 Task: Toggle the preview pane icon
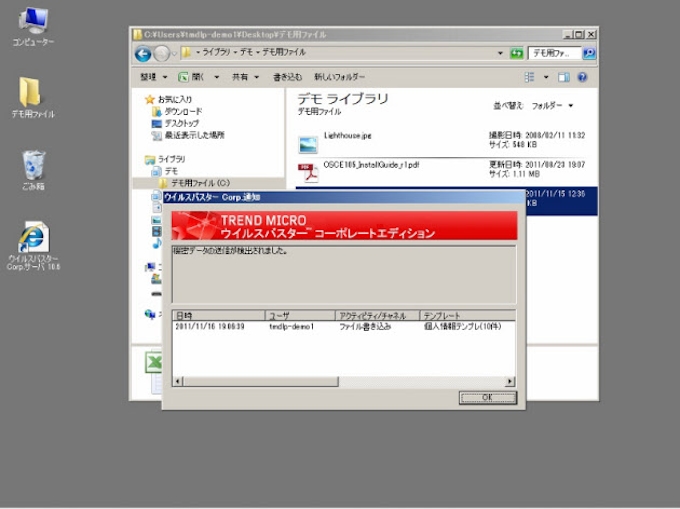click(564, 77)
